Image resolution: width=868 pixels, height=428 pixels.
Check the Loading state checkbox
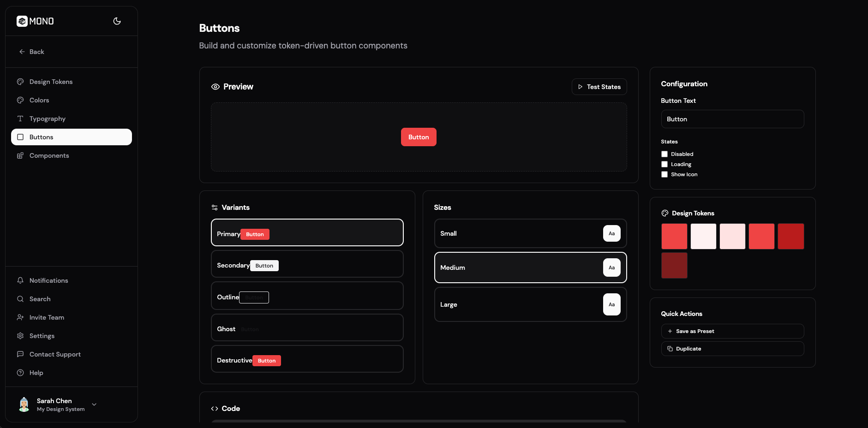pyautogui.click(x=664, y=164)
